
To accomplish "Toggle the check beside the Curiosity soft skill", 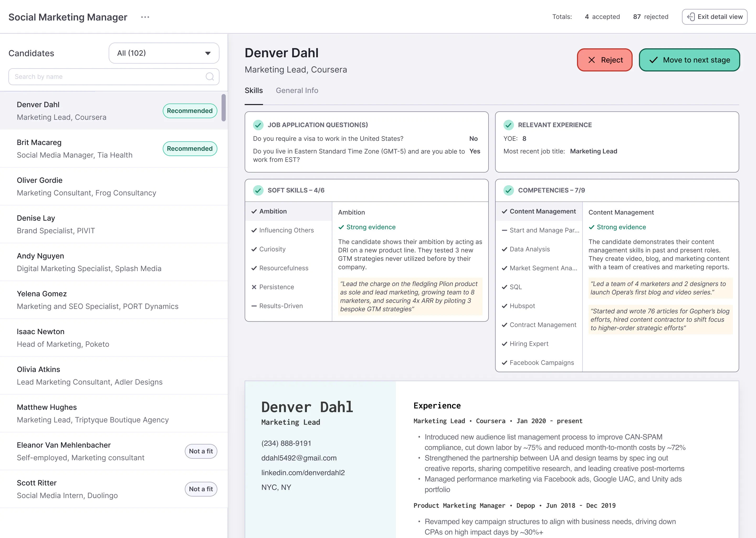I will [254, 249].
